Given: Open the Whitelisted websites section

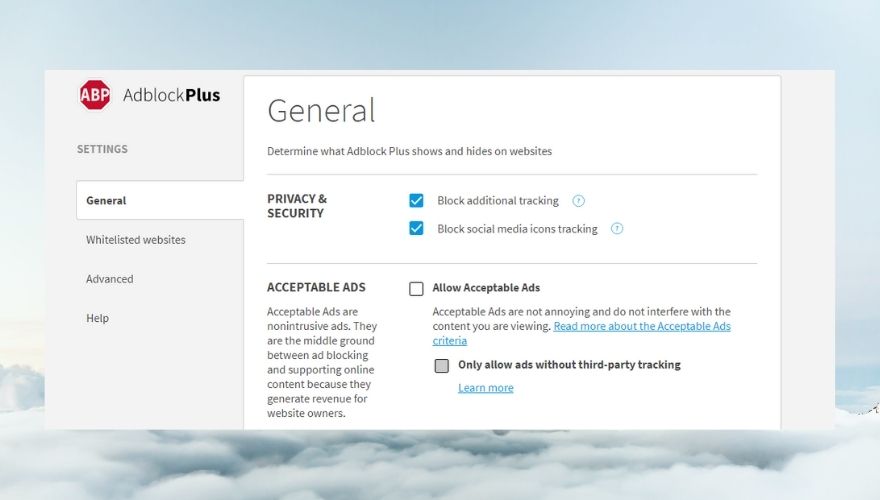Looking at the screenshot, I should point(136,240).
